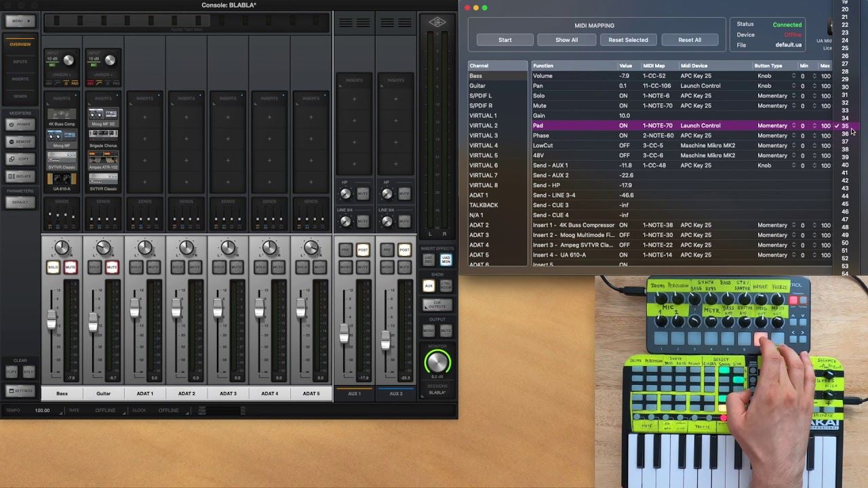Click the COPY modifier button
Viewport: 868px width, 488px height.
20,159
